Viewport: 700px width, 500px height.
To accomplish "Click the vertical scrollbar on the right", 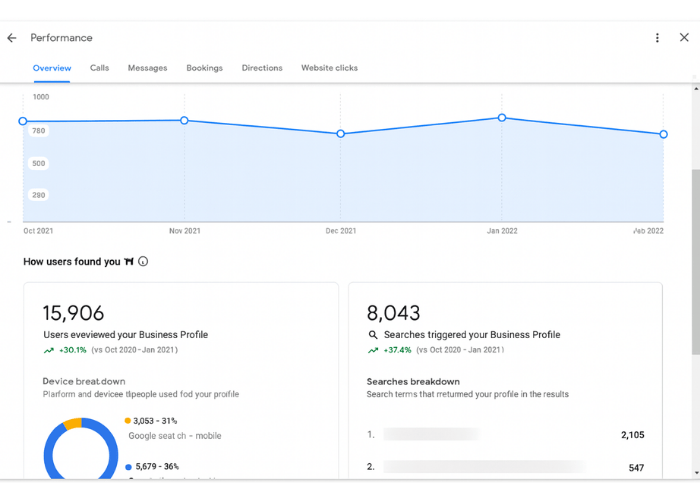I will click(x=695, y=260).
